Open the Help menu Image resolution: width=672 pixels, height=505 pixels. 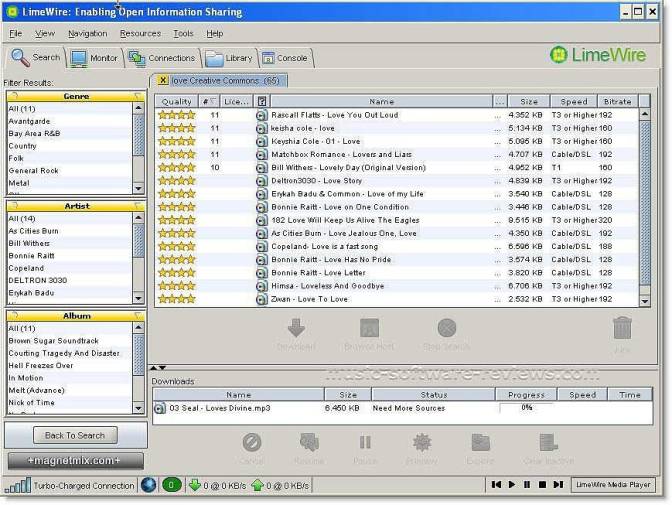pyautogui.click(x=215, y=33)
